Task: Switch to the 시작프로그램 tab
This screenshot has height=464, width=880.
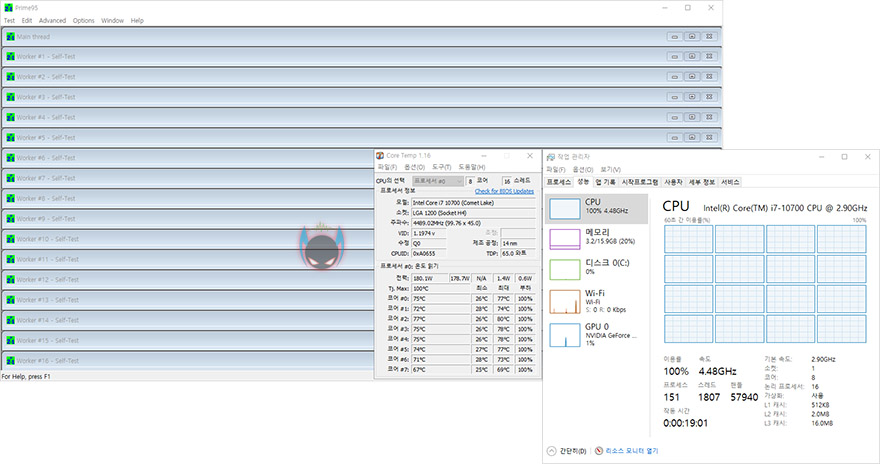Action: point(640,182)
